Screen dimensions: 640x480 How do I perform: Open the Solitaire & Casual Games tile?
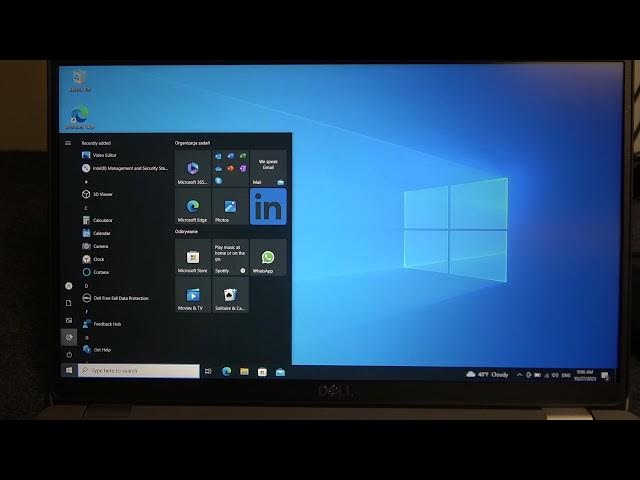click(230, 295)
